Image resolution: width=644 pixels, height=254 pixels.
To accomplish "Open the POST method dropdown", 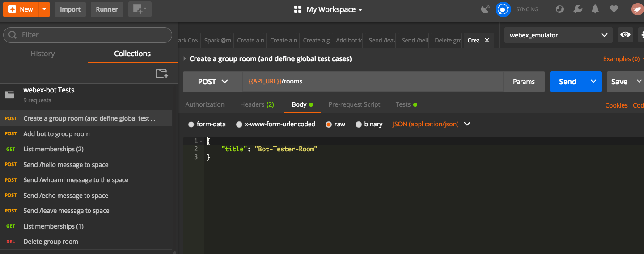I will pos(213,82).
